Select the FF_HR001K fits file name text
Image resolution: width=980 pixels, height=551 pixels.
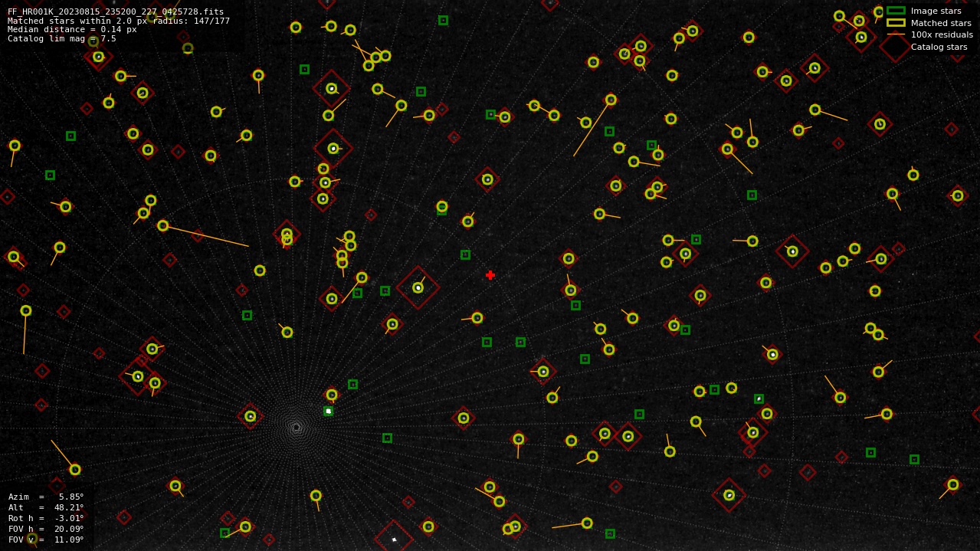(116, 11)
